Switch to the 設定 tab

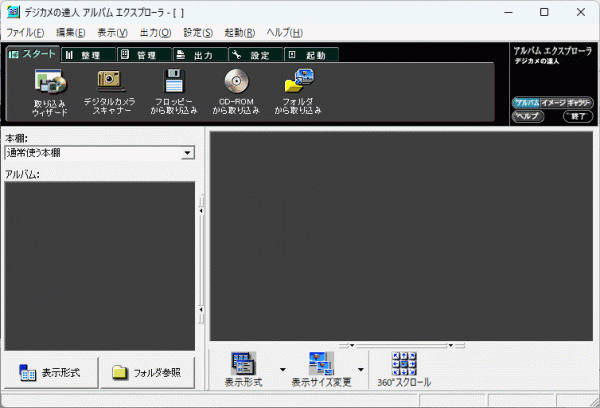point(256,55)
